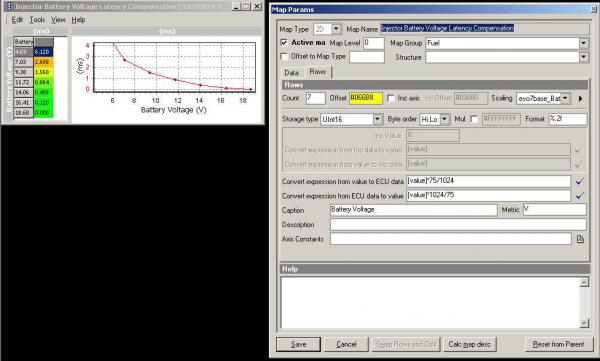The height and width of the screenshot is (361, 600).
Task: Toggle the Active map checkbox
Action: point(284,42)
